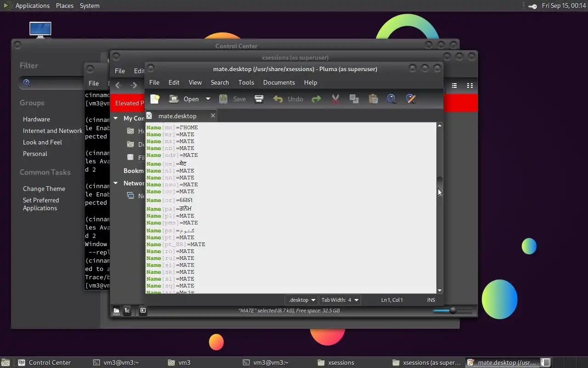
Task: Open Pluma File menu
Action: pos(154,82)
